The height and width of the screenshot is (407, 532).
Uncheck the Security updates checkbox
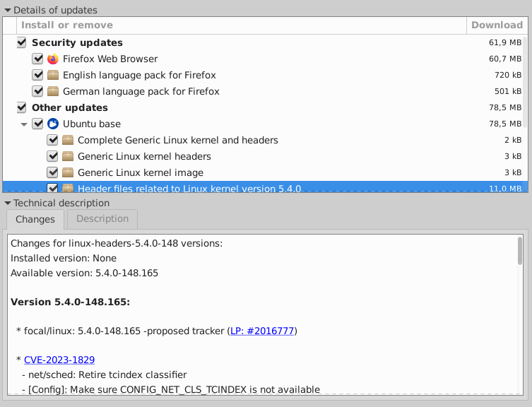(22, 42)
